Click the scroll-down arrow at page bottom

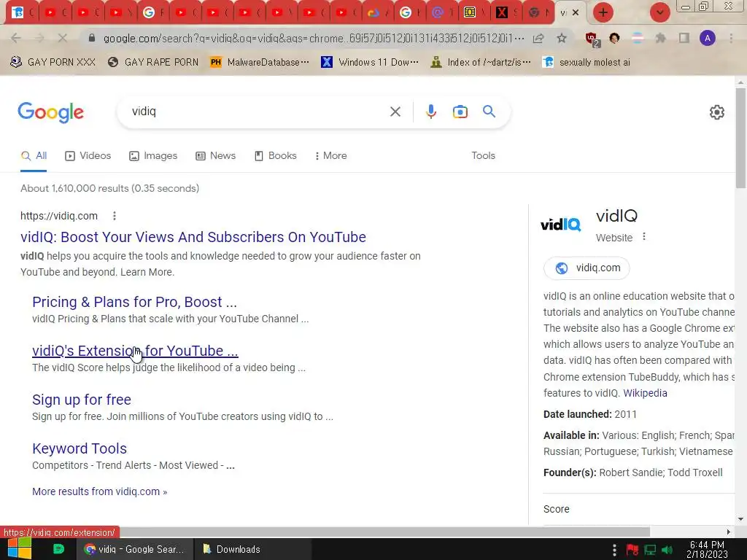click(x=740, y=519)
